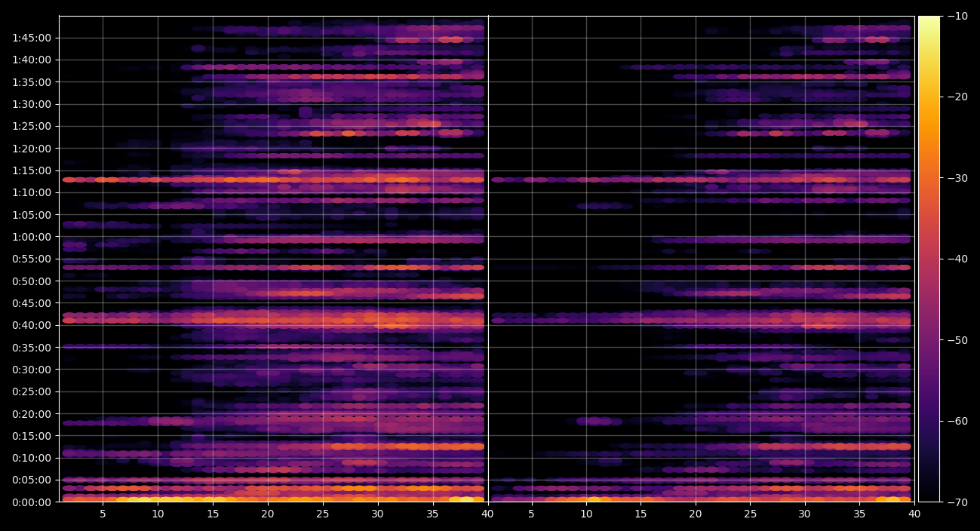980x531 pixels.
Task: Click the 1:00:00 y-axis tick label
Action: 32,237
